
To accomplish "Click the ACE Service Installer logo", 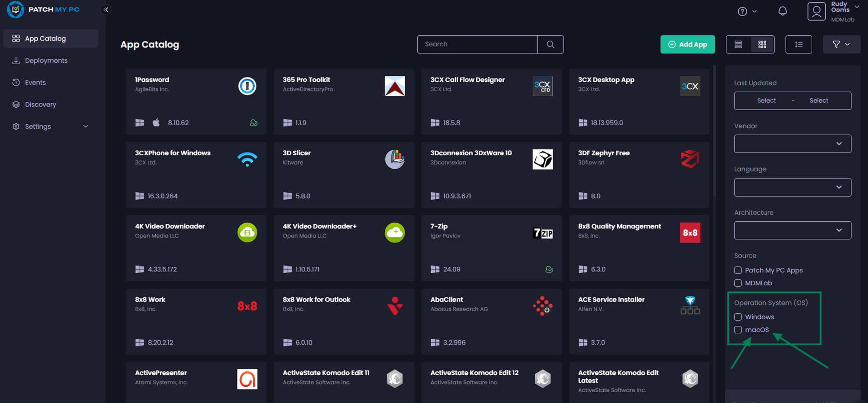I will coord(690,305).
